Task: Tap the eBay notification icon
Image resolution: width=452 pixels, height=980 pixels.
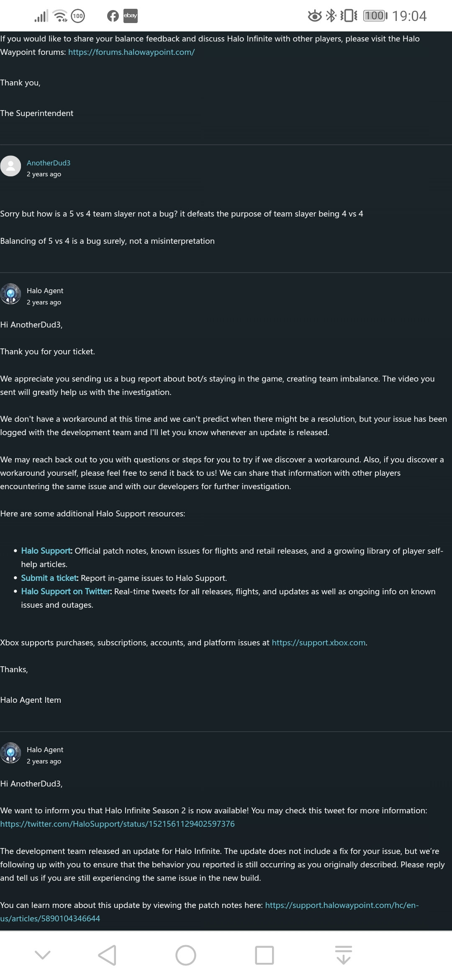Action: click(130, 16)
